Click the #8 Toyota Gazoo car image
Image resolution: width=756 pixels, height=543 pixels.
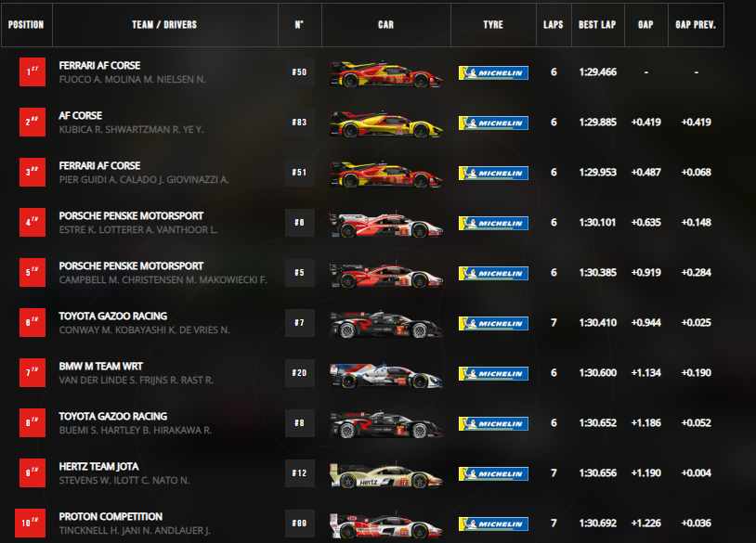tap(385, 424)
